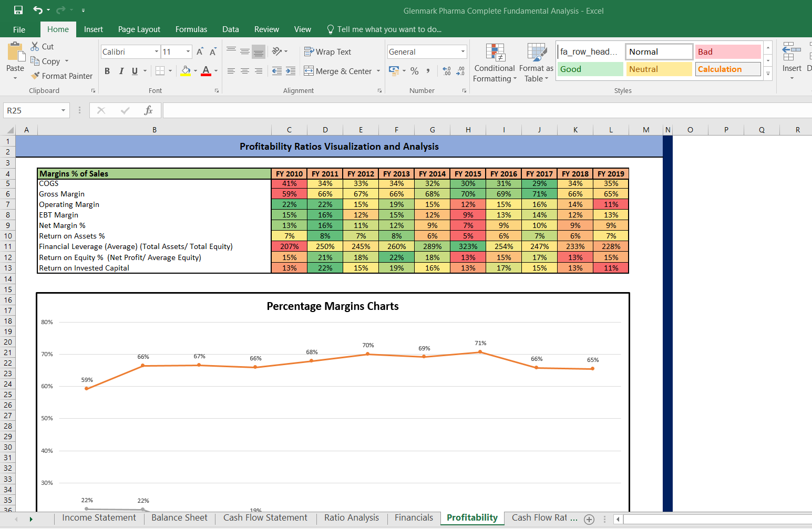Open the Customize Quick Access Toolbar arrow
Screen dimensions: 812x529
pyautogui.click(x=83, y=11)
